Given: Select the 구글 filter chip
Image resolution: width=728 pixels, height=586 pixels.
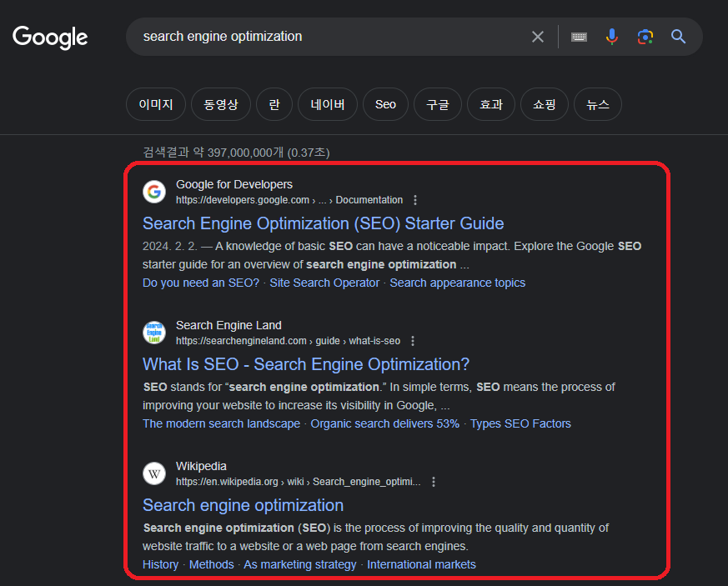Looking at the screenshot, I should pyautogui.click(x=438, y=104).
